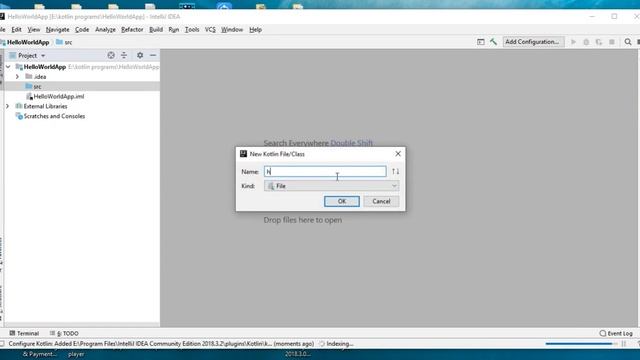Expand External Libraries node
Viewport: 640px width, 360px height.
point(7,106)
